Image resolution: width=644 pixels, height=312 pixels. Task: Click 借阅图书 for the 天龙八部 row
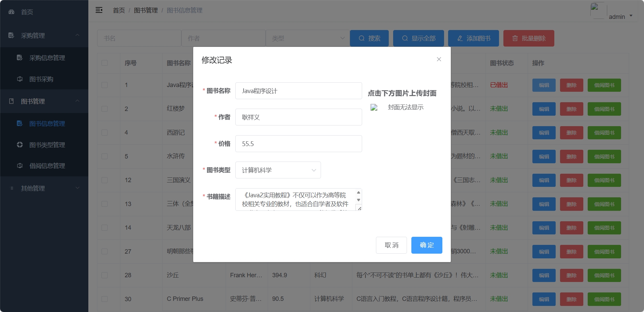point(604,228)
